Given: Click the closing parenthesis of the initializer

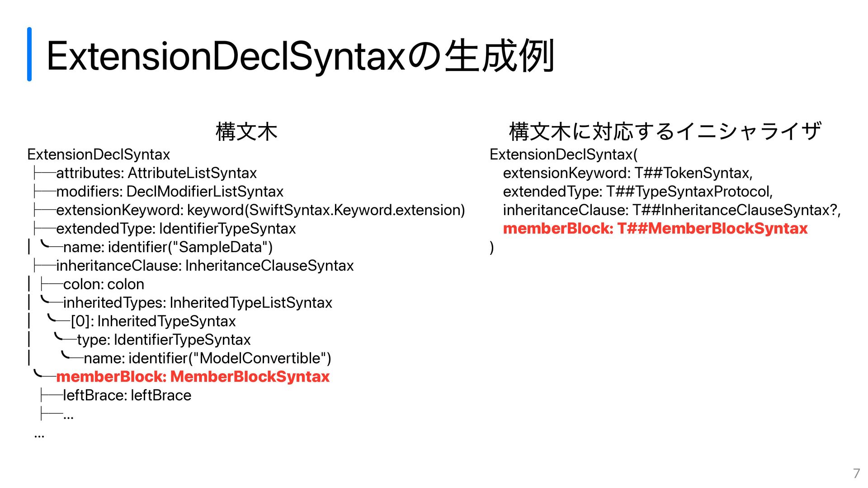Looking at the screenshot, I should (492, 248).
